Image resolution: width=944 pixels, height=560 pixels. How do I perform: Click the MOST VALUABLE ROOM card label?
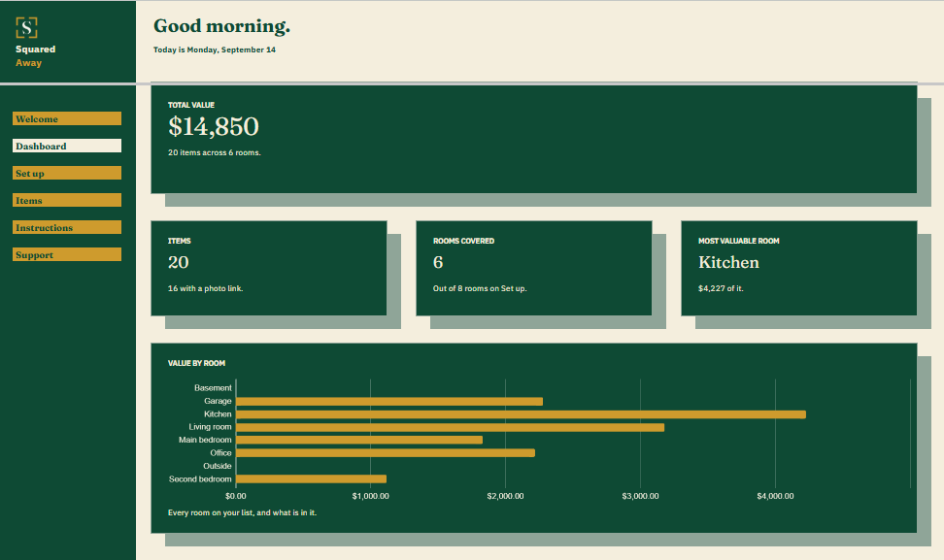click(x=739, y=242)
